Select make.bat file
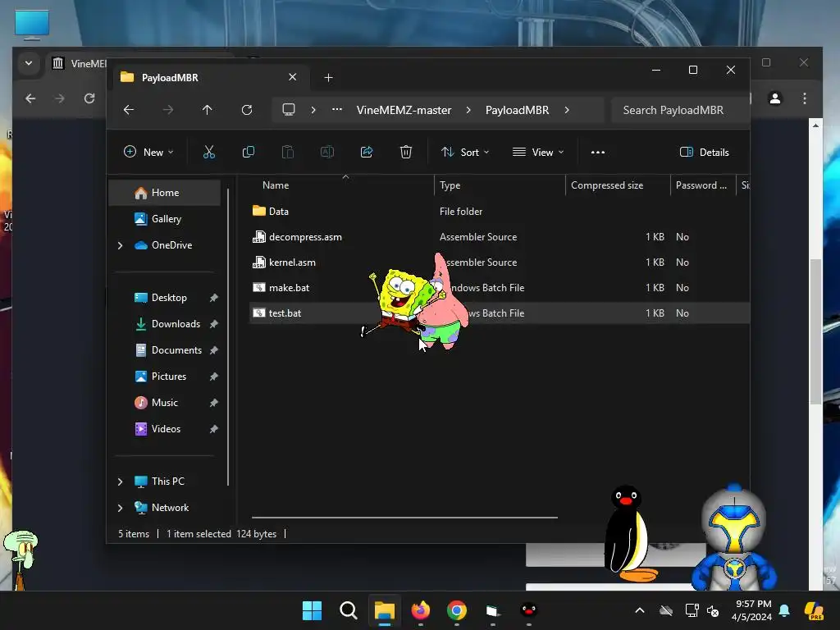The image size is (840, 630). (x=500, y=288)
